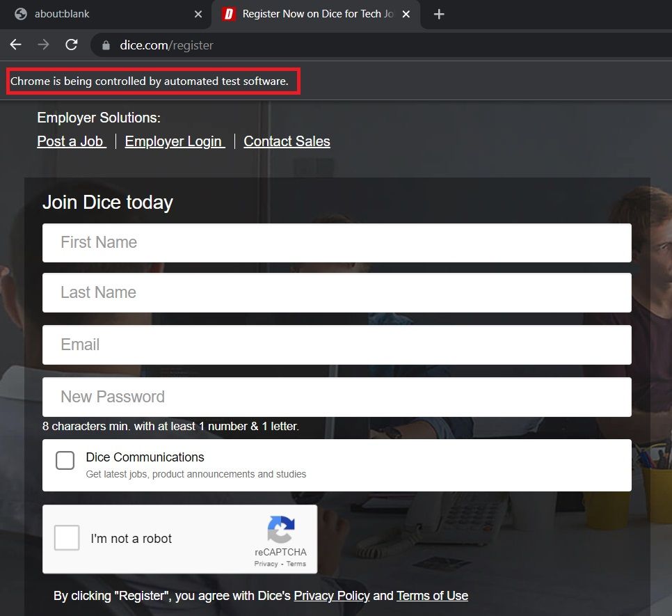Click the 'Employer Solutions:' label
The height and width of the screenshot is (616, 672).
tap(99, 118)
